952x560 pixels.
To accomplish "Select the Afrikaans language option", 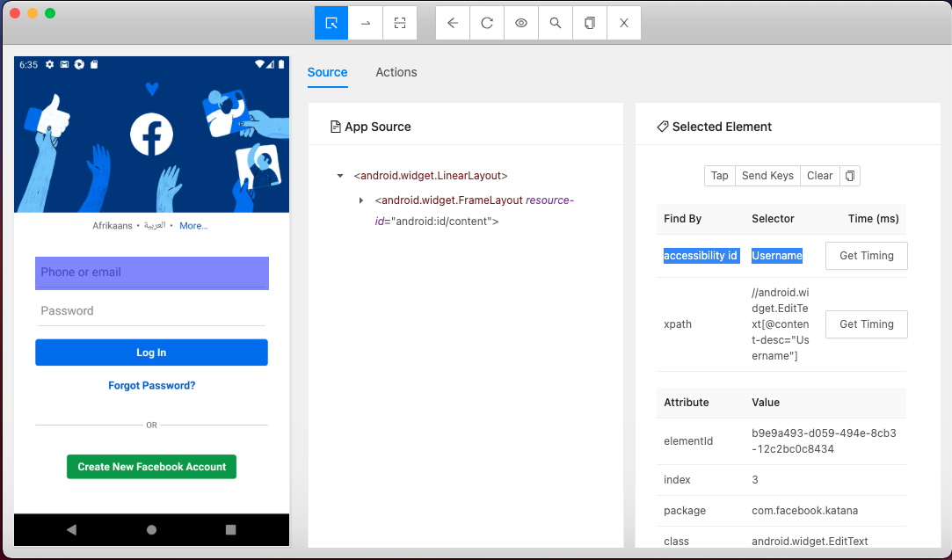I will (x=113, y=225).
